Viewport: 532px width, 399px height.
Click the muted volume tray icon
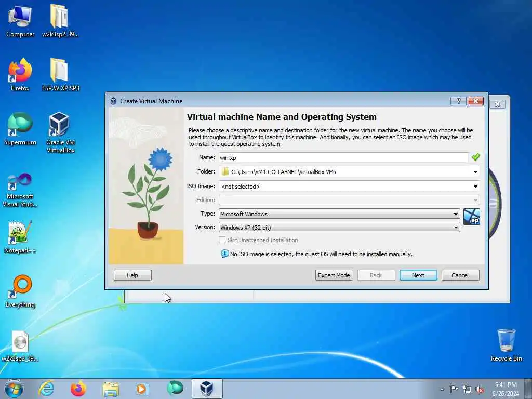tap(480, 389)
